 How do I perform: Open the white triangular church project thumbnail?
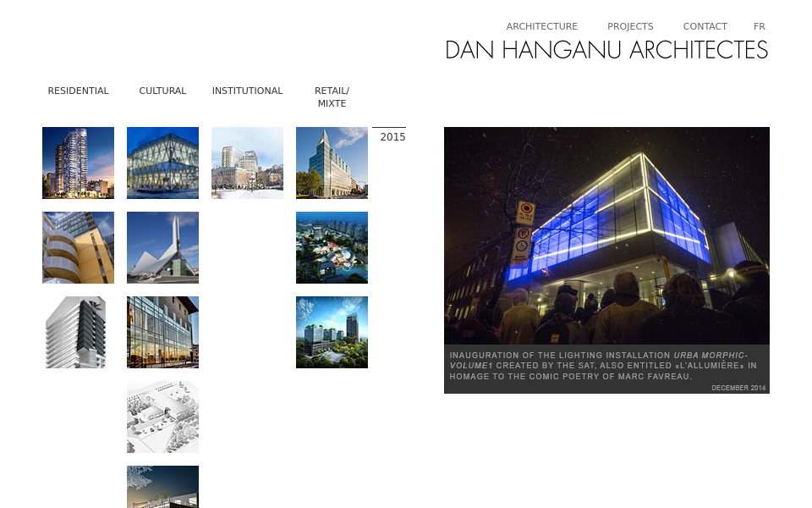click(x=162, y=247)
